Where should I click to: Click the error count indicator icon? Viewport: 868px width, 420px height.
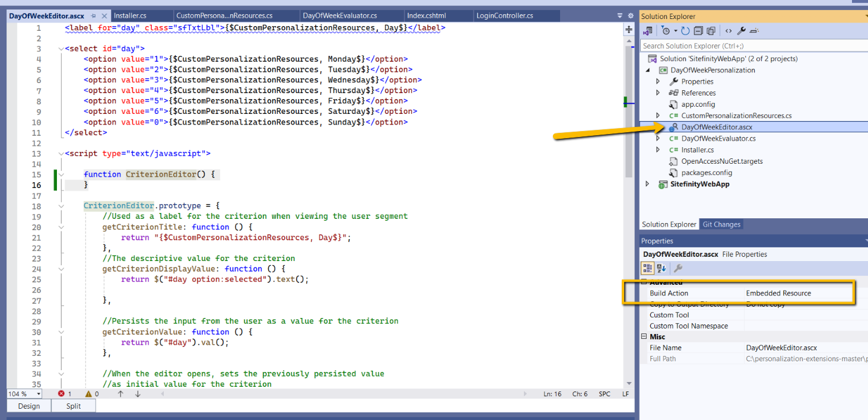tap(61, 394)
